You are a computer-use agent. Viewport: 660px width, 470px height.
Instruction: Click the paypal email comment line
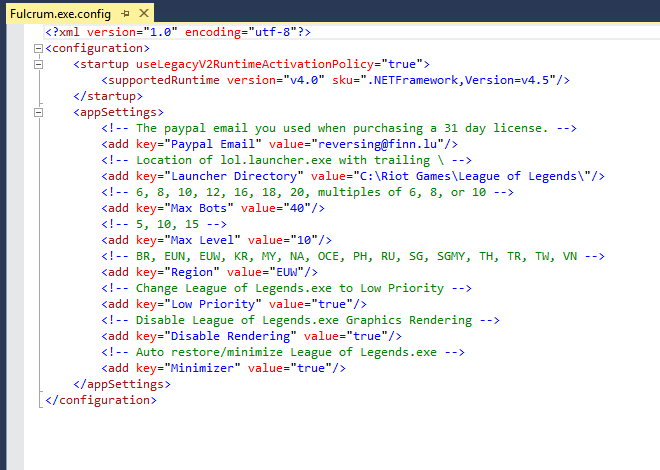click(339, 128)
